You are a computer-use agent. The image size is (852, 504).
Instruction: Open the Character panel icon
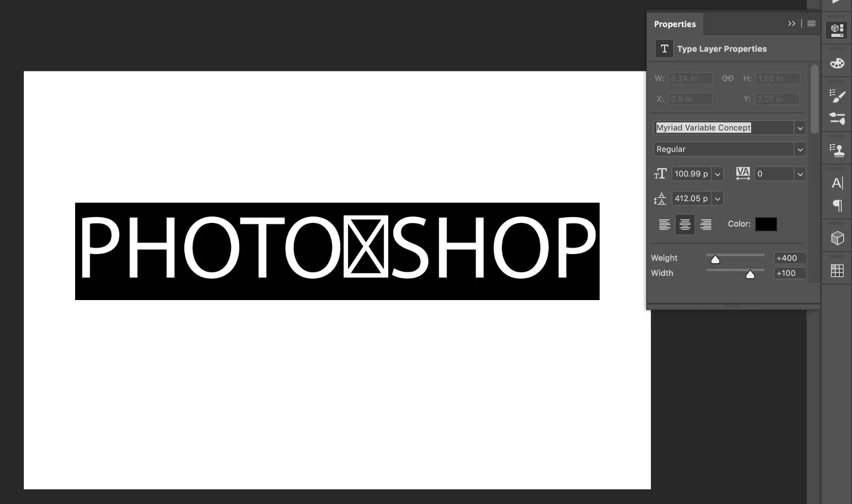coord(837,183)
